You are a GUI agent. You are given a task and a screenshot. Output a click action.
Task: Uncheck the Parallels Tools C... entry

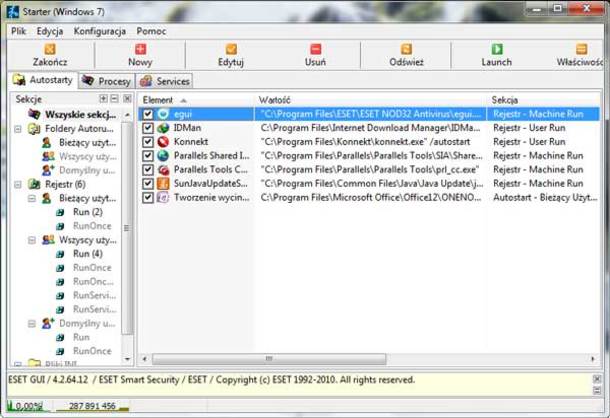point(148,170)
